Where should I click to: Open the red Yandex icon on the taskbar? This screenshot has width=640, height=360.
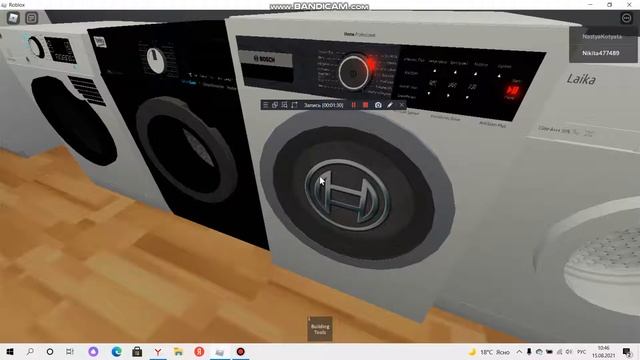click(x=199, y=352)
